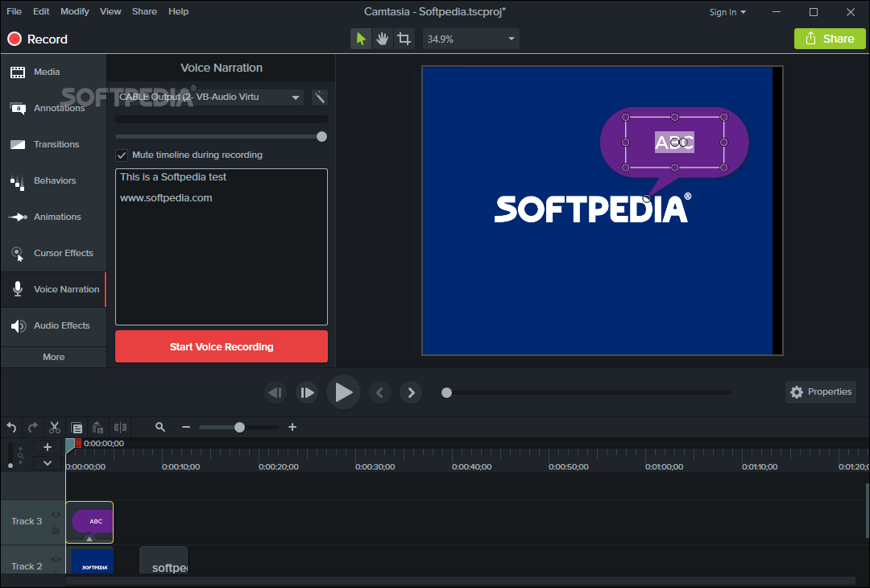Screen dimensions: 870x588
Task: Open the Properties panel
Action: pyautogui.click(x=821, y=392)
